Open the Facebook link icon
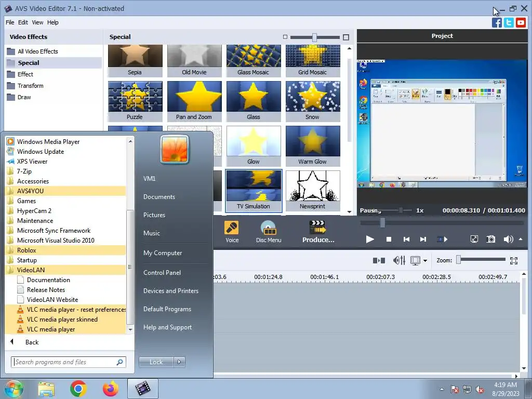 (497, 23)
